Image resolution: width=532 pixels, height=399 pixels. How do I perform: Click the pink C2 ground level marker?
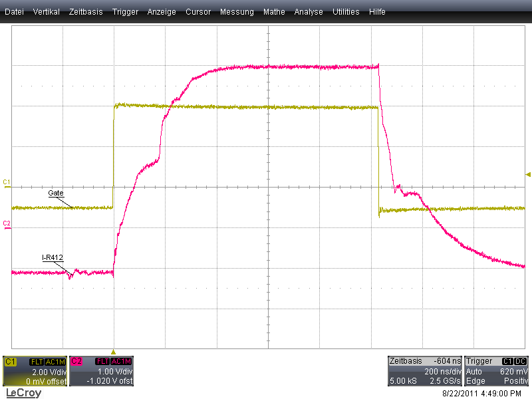[7, 225]
